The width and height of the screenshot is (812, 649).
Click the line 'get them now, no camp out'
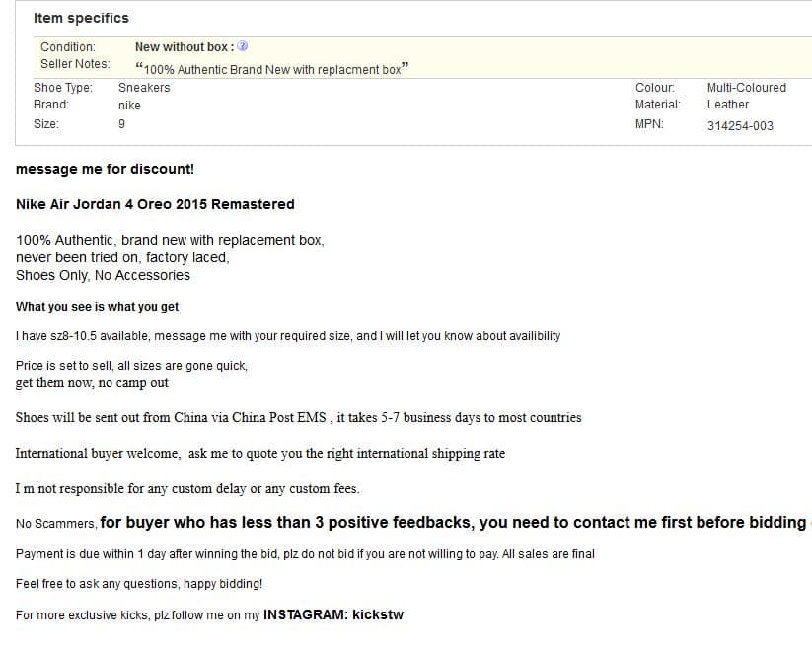pos(92,383)
